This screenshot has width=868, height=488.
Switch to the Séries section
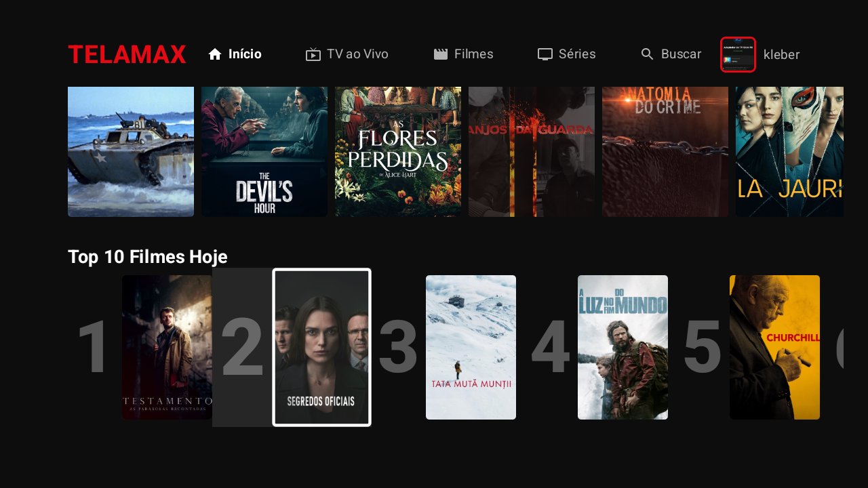coord(567,54)
